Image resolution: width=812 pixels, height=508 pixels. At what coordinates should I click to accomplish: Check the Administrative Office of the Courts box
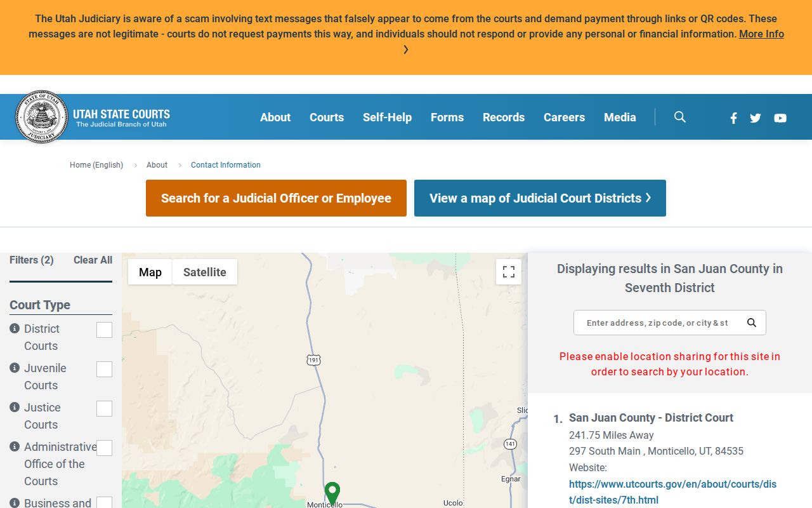[104, 448]
